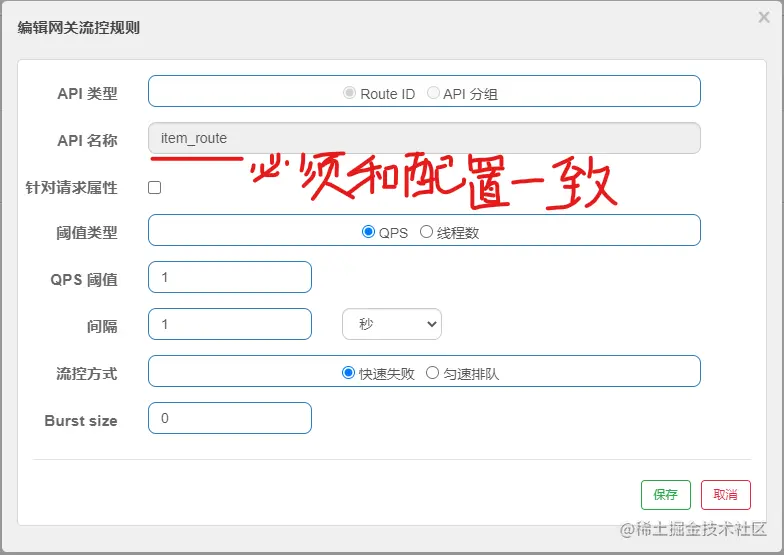Open the 秒 interval unit dropdown
Image resolution: width=784 pixels, height=555 pixels.
coord(392,324)
